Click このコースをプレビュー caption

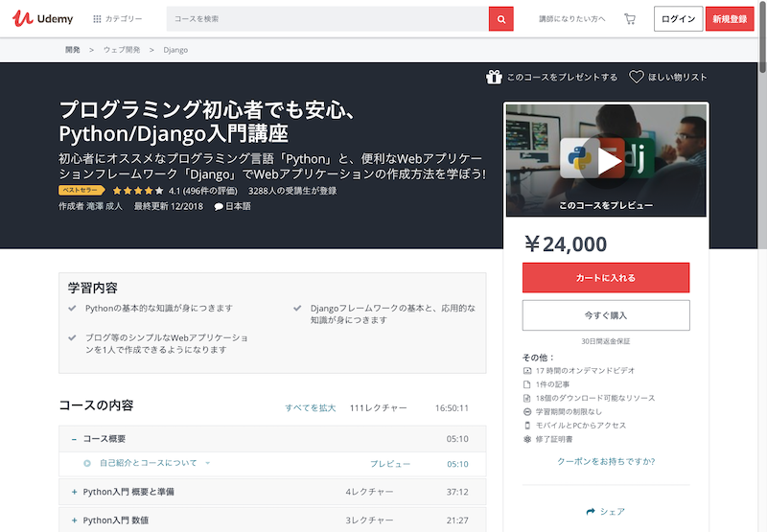606,205
